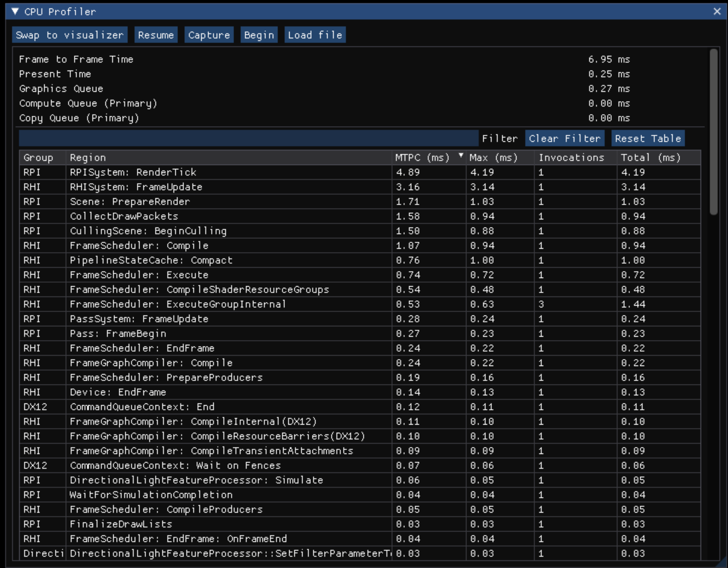
Task: Capture the current profiling frame
Action: 209,34
